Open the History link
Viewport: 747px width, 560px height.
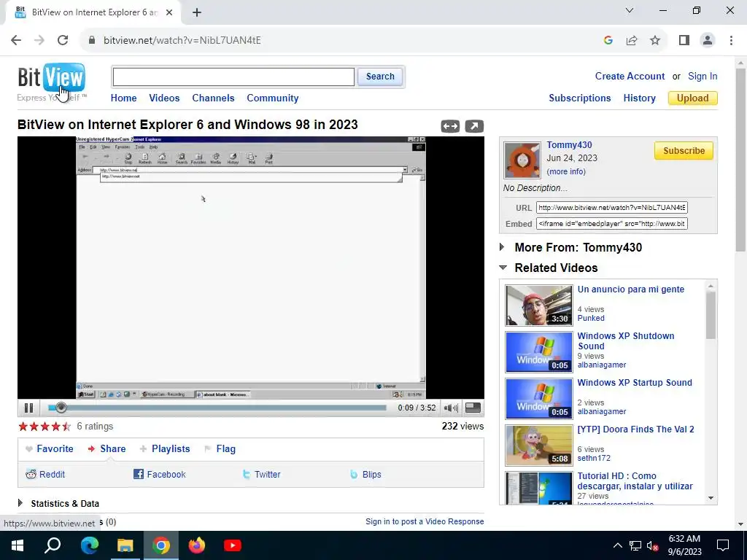point(639,98)
